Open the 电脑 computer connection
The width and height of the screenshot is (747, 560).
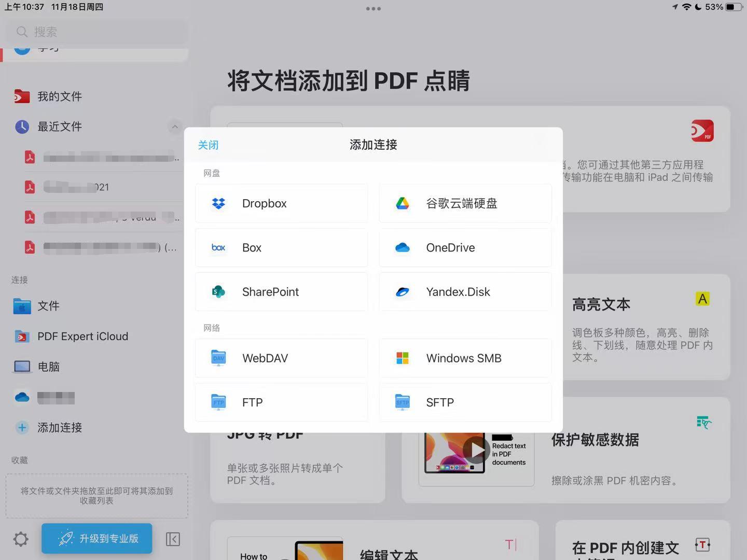pyautogui.click(x=49, y=367)
